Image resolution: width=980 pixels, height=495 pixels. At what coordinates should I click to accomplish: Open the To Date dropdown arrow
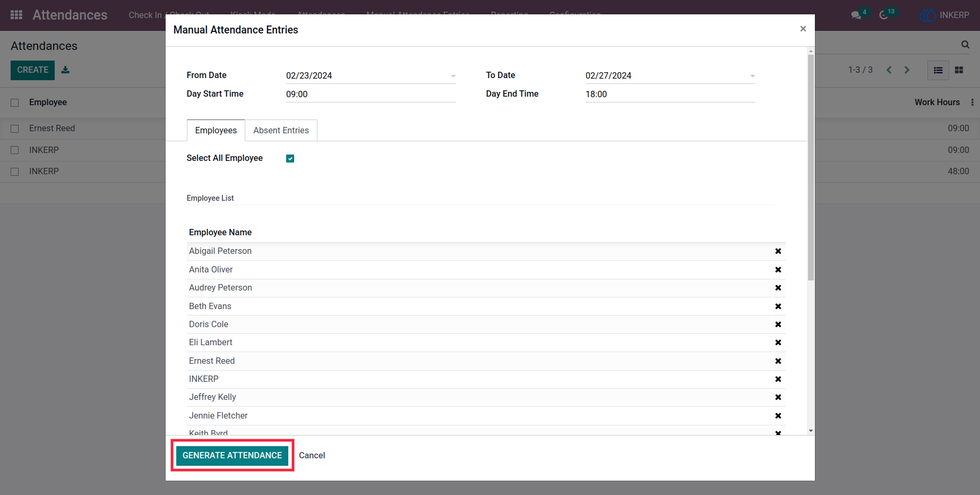pyautogui.click(x=752, y=76)
